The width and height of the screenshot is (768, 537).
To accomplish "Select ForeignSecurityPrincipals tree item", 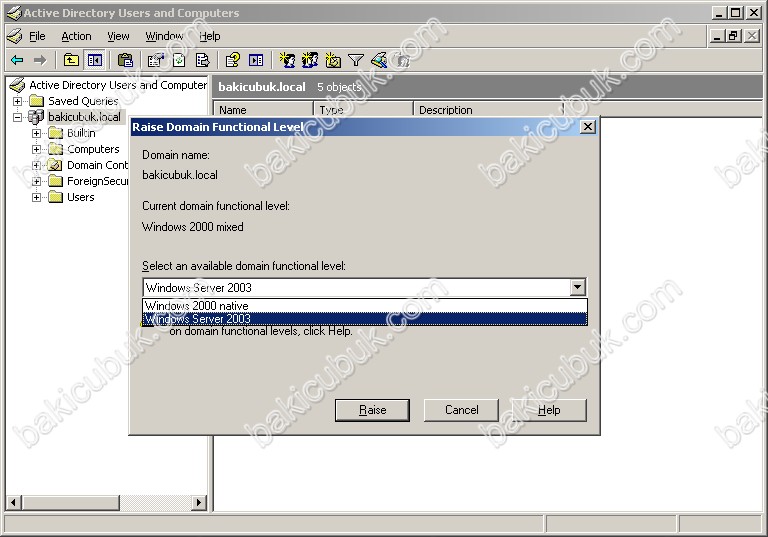I will tap(97, 181).
